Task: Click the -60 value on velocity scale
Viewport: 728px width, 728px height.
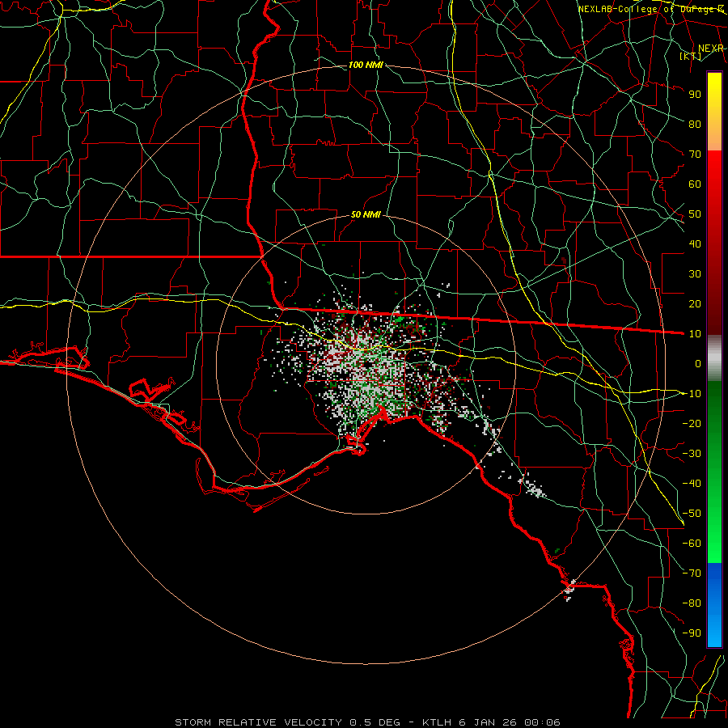Action: point(692,544)
